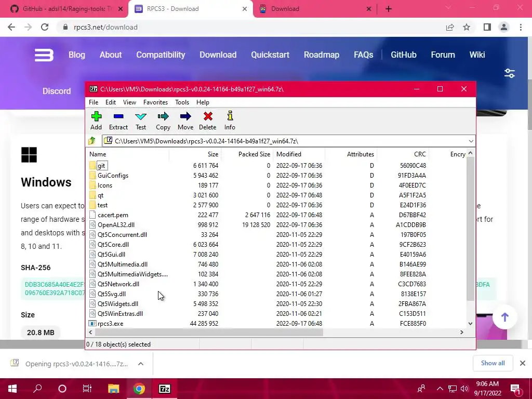Click the red Delete icon
The width and height of the screenshot is (532, 399).
(x=208, y=121)
